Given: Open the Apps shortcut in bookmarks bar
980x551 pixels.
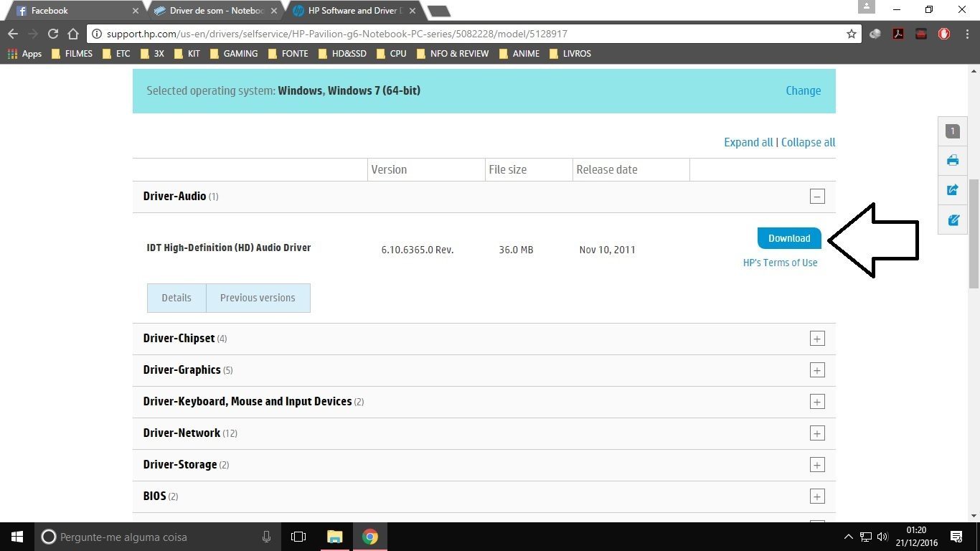Looking at the screenshot, I should (x=25, y=54).
